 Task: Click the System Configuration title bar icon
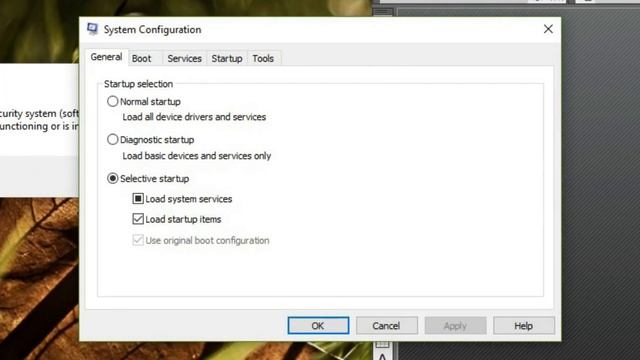(x=93, y=29)
